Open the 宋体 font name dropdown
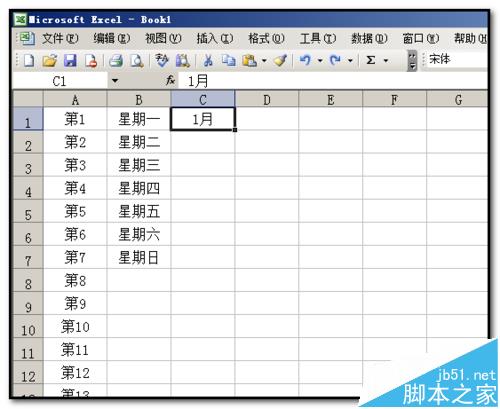The height and width of the screenshot is (409, 500). pyautogui.click(x=457, y=60)
